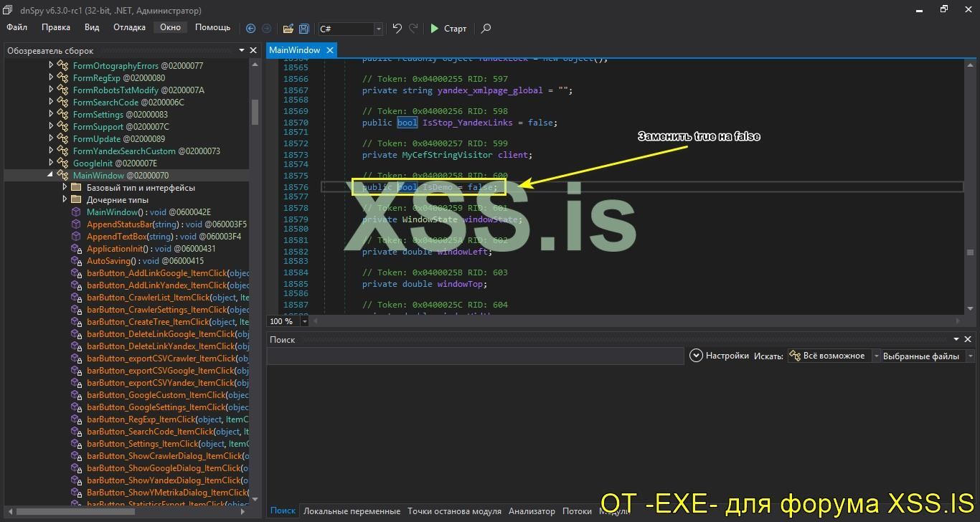The image size is (980, 522).
Task: Click the class icon beside FormOrtographyErrors
Action: click(62, 66)
